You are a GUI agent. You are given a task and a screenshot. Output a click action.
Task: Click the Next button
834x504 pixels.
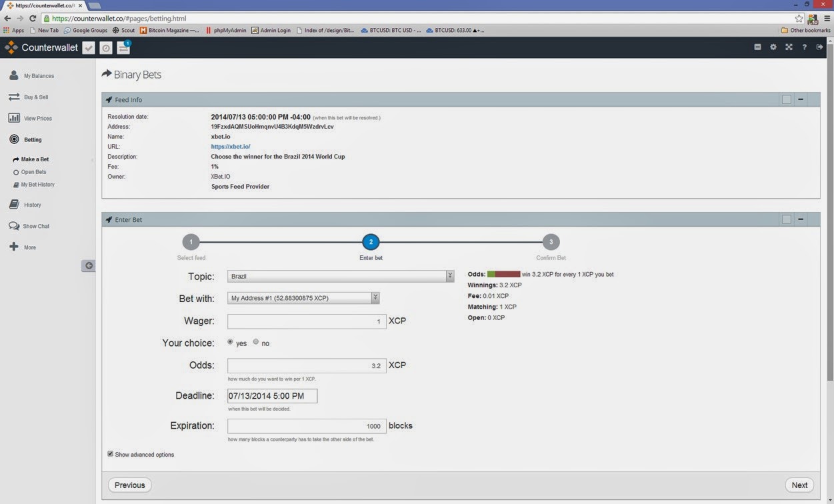[x=799, y=485]
